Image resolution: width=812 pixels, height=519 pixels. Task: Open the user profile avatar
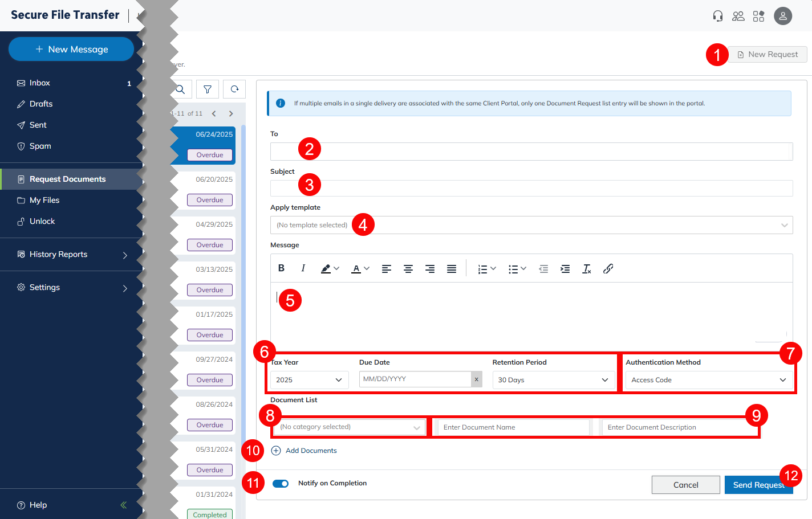pos(782,16)
